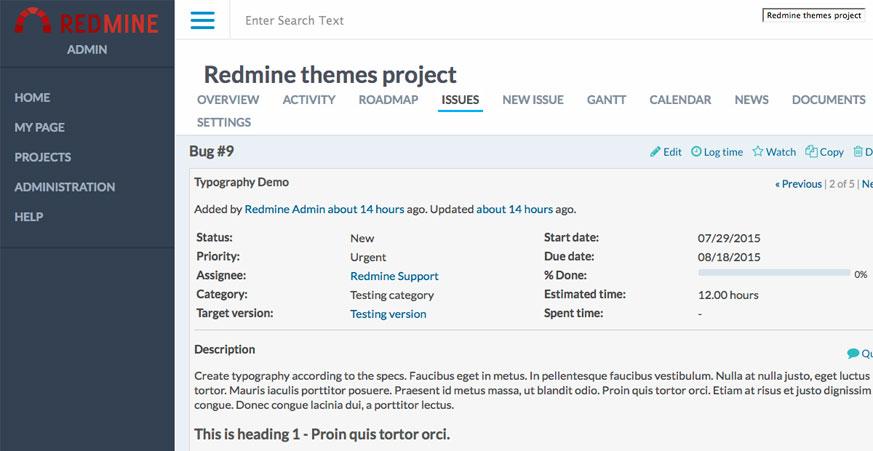Screen dimensions: 873x451
Task: Click the ADMIN user label
Action: 87,50
